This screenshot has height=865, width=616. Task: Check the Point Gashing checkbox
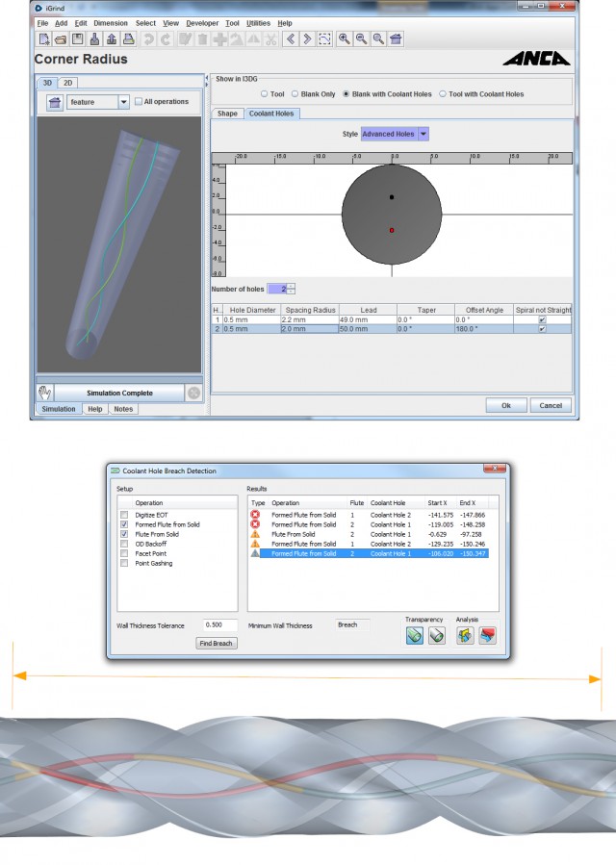[124, 563]
